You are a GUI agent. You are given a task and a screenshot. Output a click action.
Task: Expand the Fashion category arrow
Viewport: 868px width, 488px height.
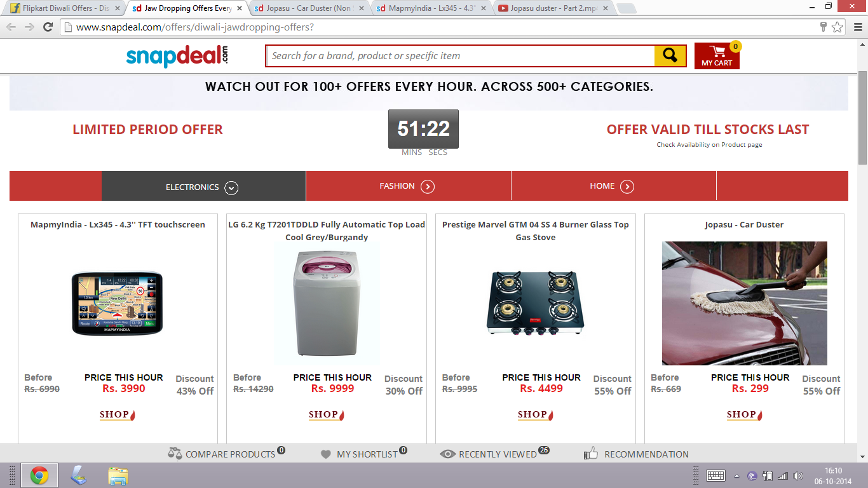click(428, 186)
